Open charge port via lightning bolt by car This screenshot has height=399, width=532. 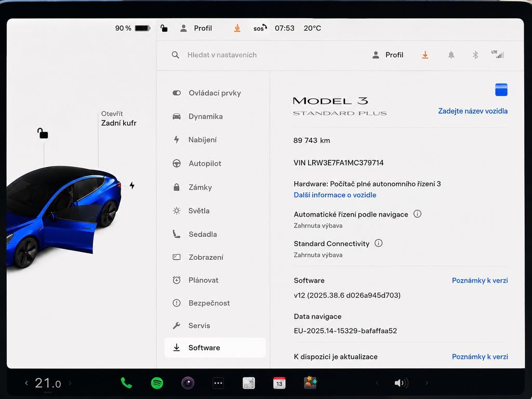pos(132,185)
